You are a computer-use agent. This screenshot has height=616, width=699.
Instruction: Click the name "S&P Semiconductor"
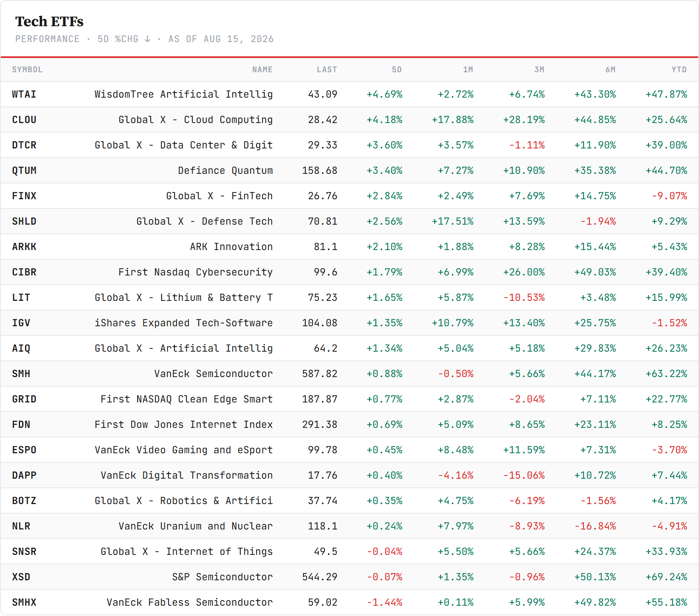click(222, 577)
